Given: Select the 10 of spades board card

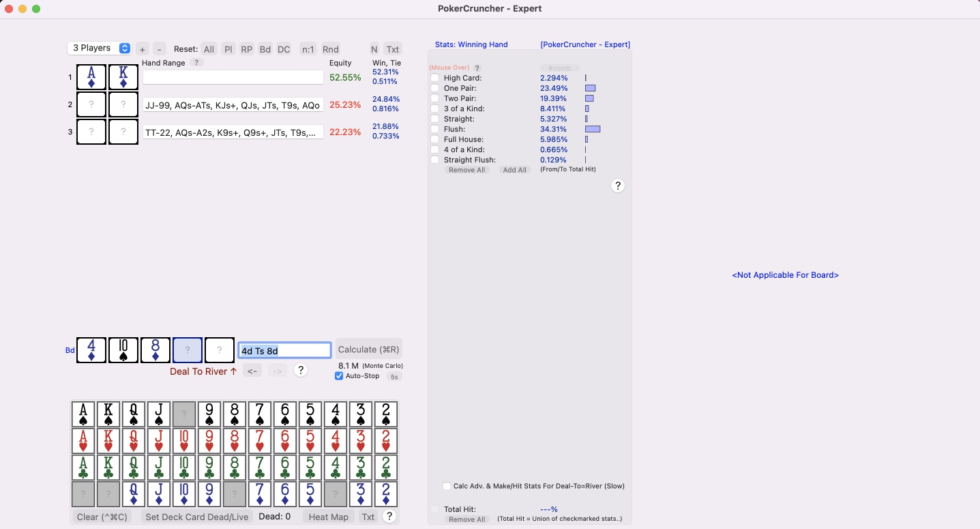Looking at the screenshot, I should (x=123, y=350).
